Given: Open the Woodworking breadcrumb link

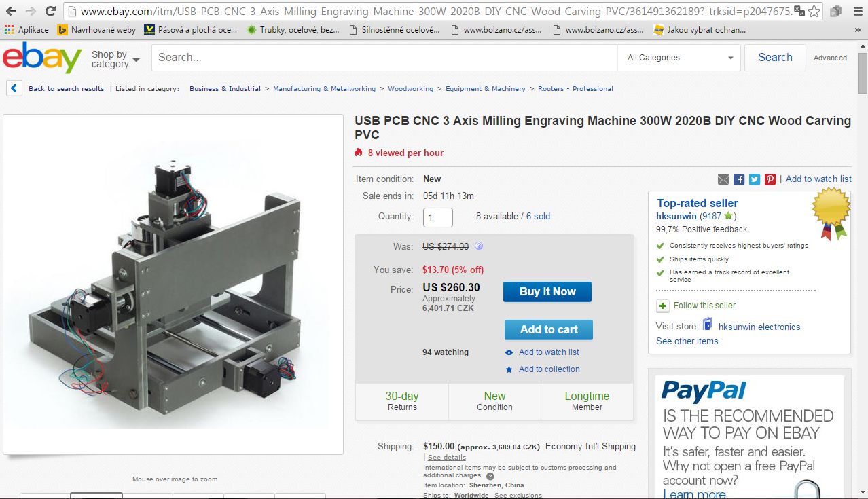Looking at the screenshot, I should tap(410, 89).
